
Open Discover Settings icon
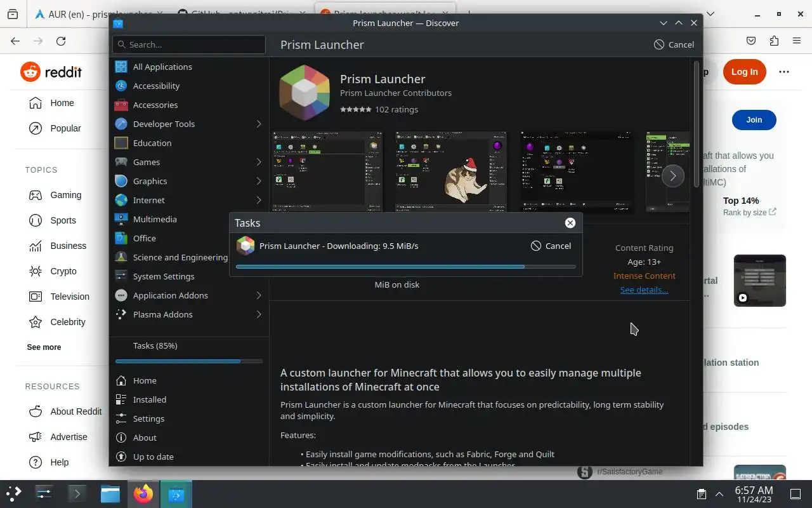[x=121, y=418]
